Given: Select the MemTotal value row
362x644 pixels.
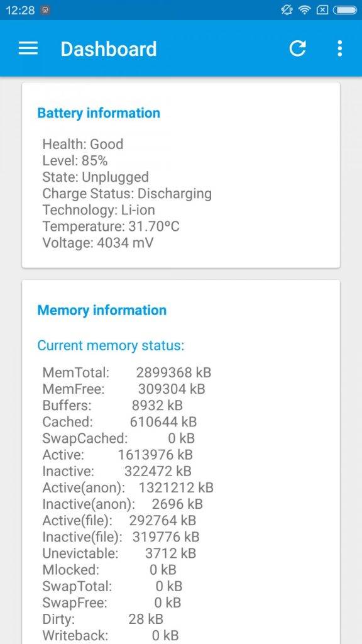Looking at the screenshot, I should point(127,372).
